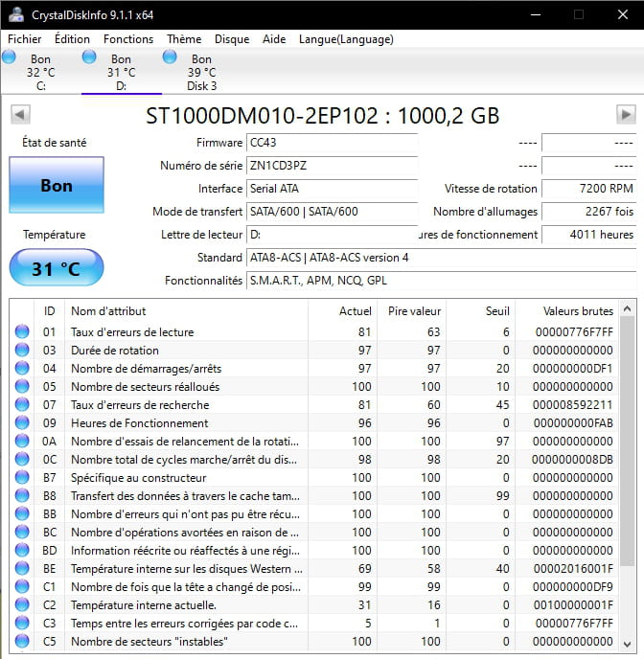
Task: Minimize the CrystalDiskInfo window
Action: (x=536, y=14)
